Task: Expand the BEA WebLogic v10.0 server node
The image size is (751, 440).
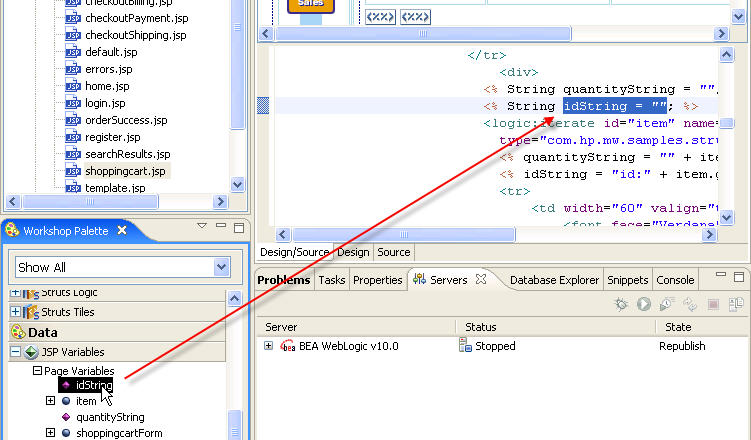Action: tap(268, 345)
